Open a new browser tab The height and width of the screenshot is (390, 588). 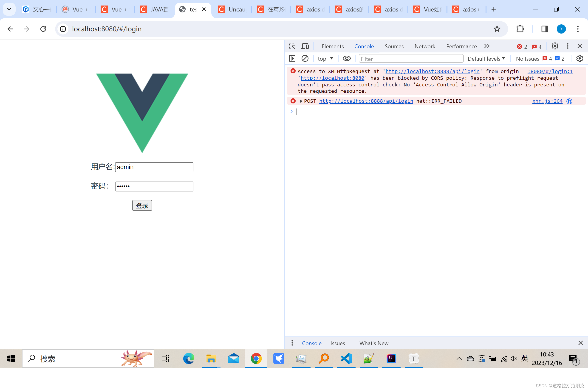coord(494,9)
